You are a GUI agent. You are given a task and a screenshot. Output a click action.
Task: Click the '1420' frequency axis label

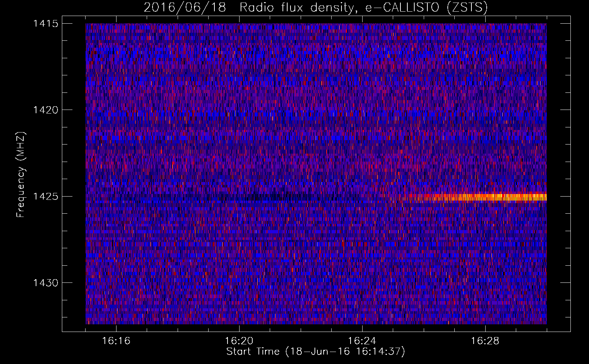(x=46, y=110)
